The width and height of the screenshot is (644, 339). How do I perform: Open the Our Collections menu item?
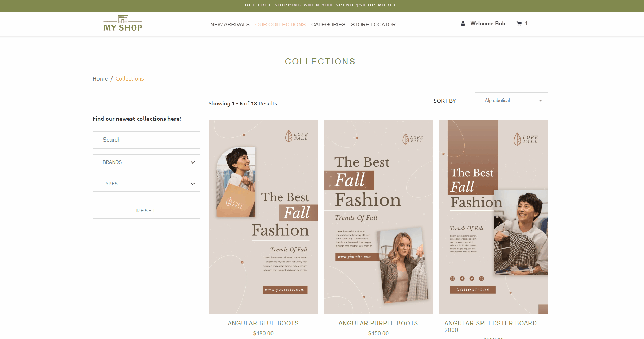point(280,25)
